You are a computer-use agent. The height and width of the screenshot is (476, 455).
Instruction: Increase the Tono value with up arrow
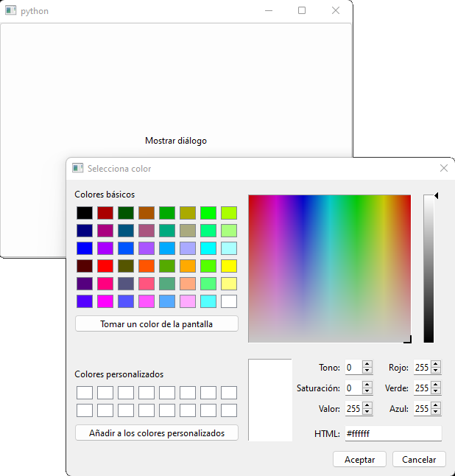coord(367,364)
